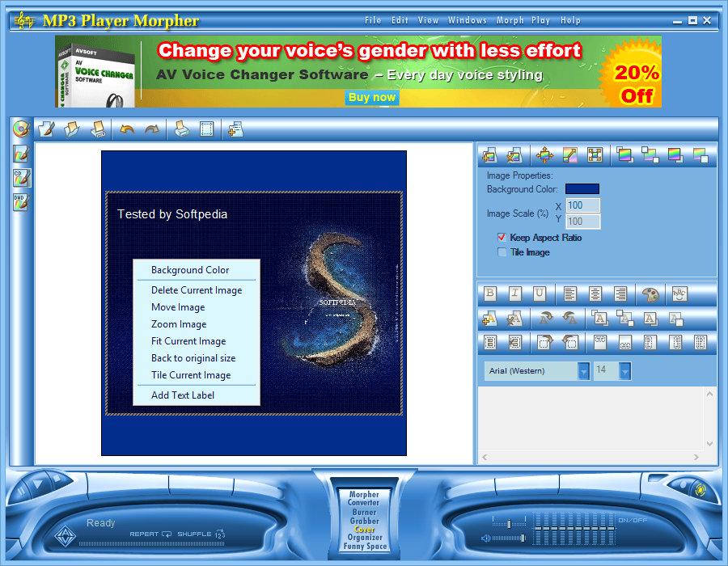
Task: Align text to the right
Action: coord(620,294)
